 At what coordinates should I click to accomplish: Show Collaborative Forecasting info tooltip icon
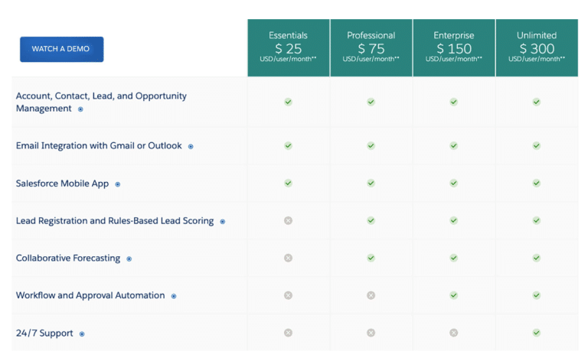point(129,258)
